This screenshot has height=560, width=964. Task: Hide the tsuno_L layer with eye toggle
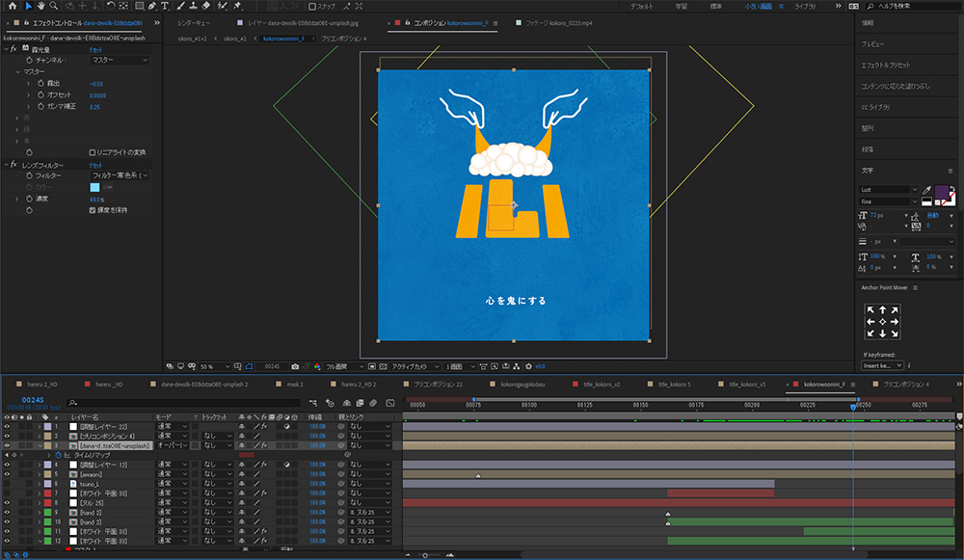(x=7, y=484)
